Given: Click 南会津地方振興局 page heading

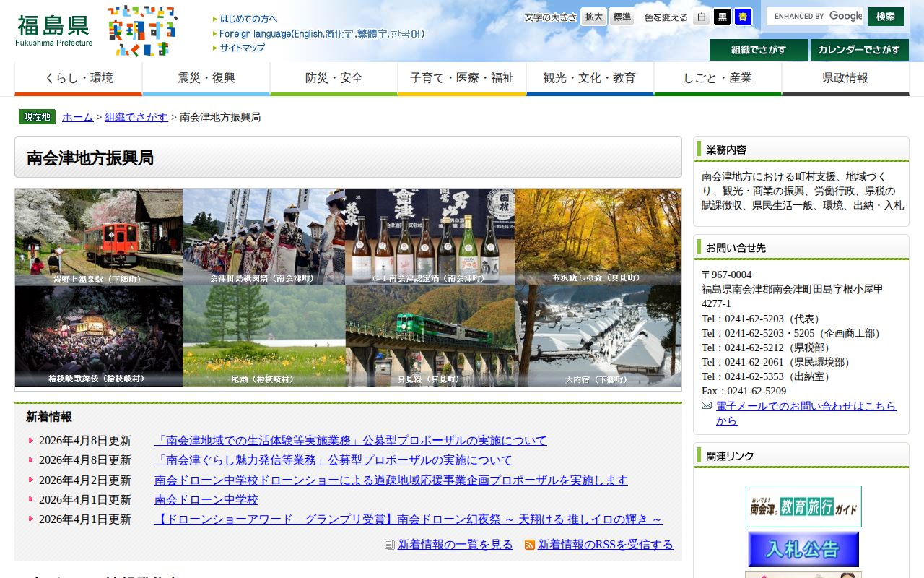Looking at the screenshot, I should [90, 158].
